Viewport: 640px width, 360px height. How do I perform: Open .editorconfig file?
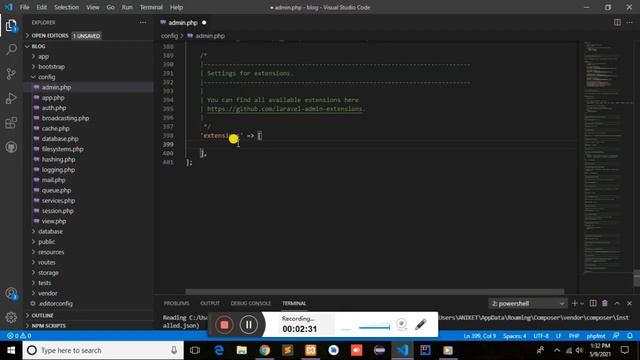(x=55, y=303)
